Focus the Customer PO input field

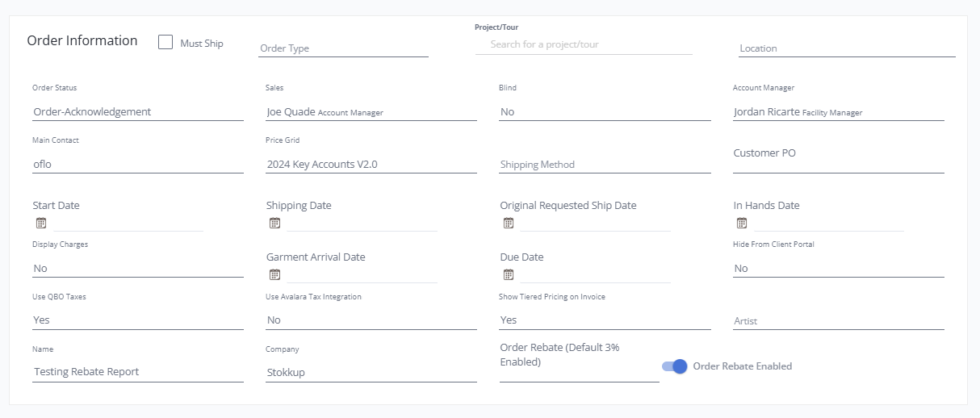coord(838,164)
